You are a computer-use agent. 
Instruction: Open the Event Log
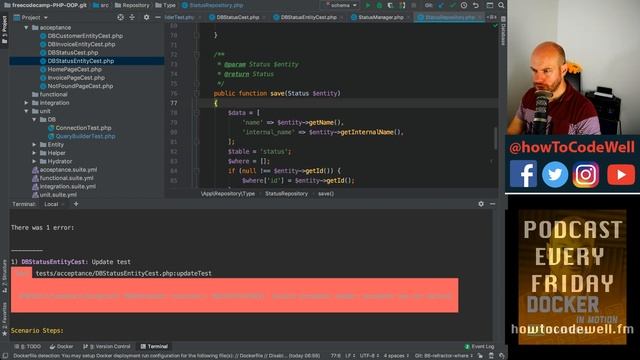click(x=479, y=347)
